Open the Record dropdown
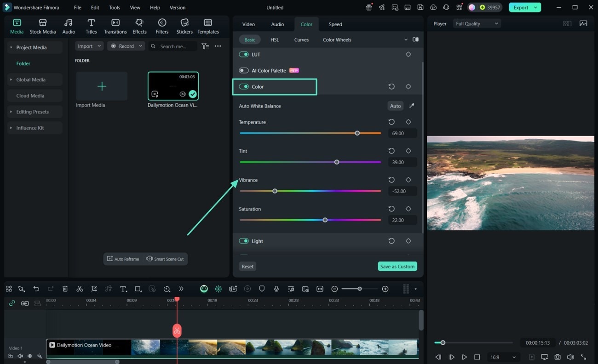 126,46
